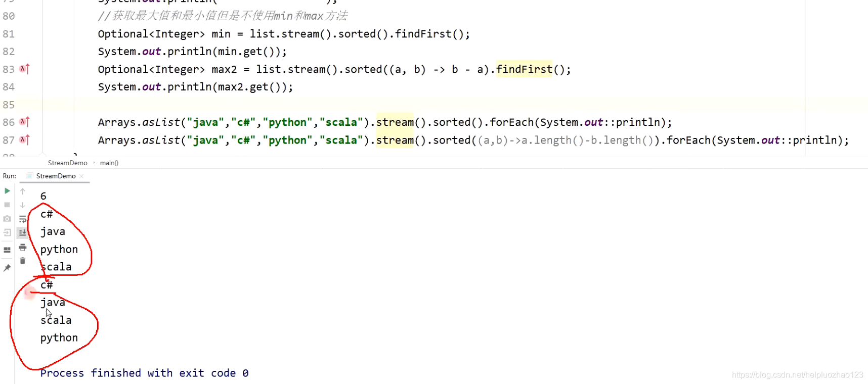Click line number 84 in gutter
Viewport: 868px width, 384px height.
(9, 87)
